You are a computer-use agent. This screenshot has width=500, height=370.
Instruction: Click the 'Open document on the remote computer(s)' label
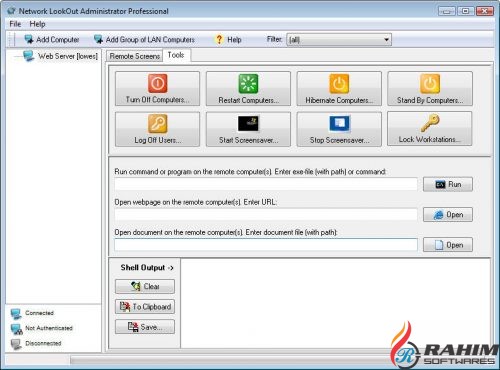(x=226, y=232)
